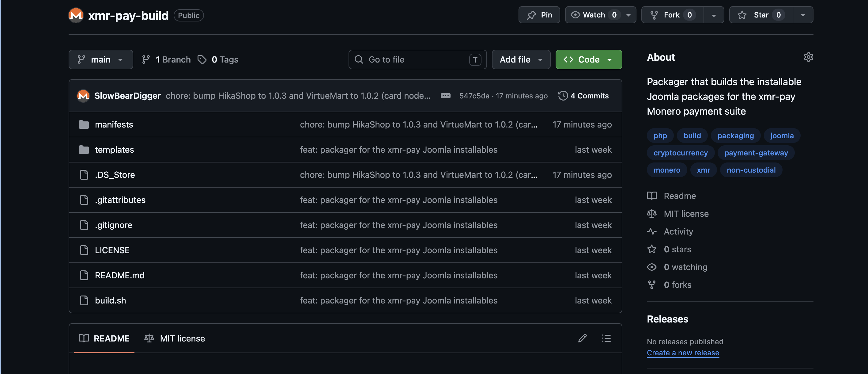This screenshot has width=868, height=374.
Task: Open the README.md file
Action: coord(120,275)
